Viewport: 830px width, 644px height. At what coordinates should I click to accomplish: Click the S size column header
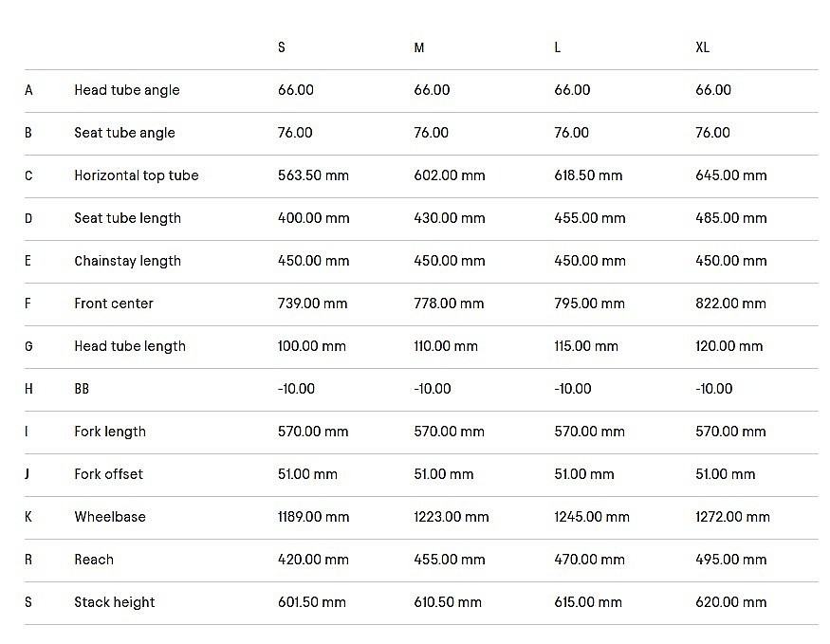[281, 47]
